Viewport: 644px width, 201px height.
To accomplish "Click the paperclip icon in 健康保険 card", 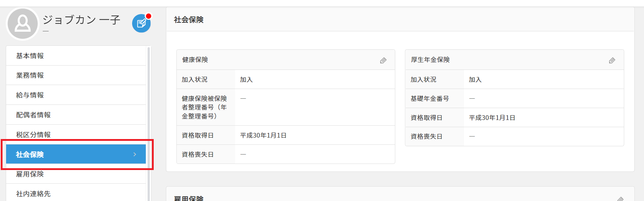I will (x=383, y=61).
